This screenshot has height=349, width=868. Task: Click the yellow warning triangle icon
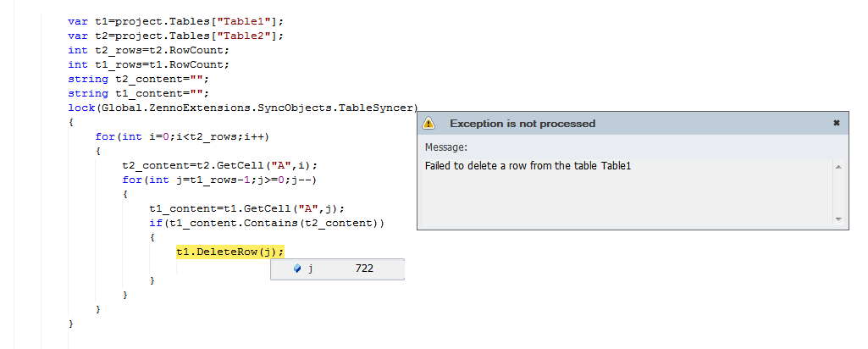(x=428, y=123)
